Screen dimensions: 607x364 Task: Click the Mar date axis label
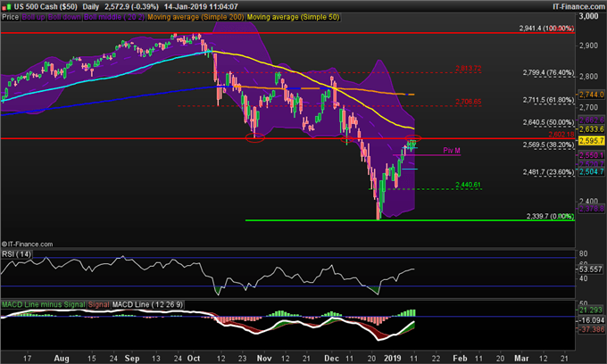(521, 358)
